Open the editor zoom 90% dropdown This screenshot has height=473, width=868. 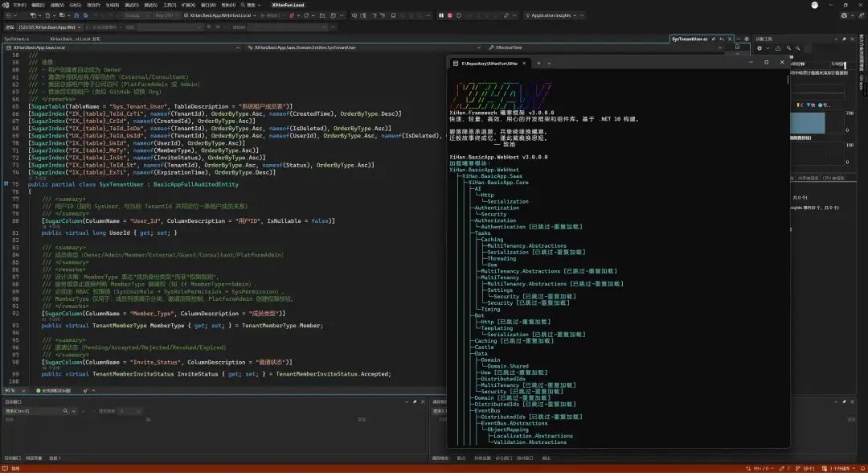pyautogui.click(x=15, y=390)
